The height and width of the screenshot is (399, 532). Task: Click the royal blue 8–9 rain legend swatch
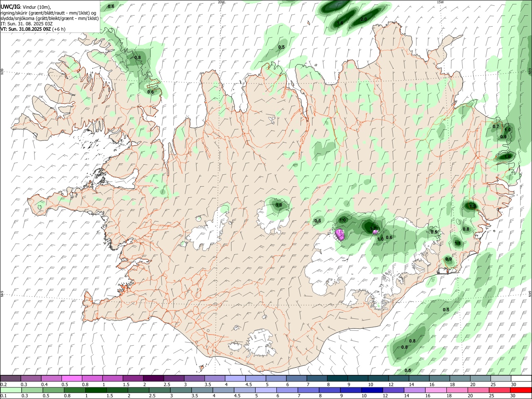[330, 390]
